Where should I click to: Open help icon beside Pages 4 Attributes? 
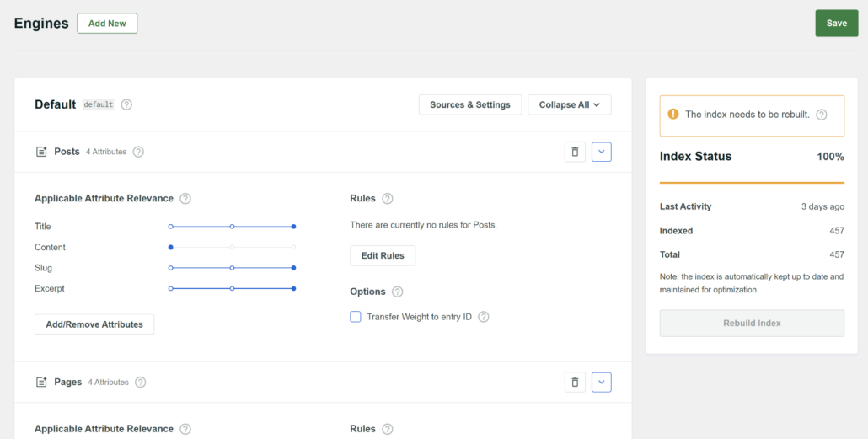[141, 382]
